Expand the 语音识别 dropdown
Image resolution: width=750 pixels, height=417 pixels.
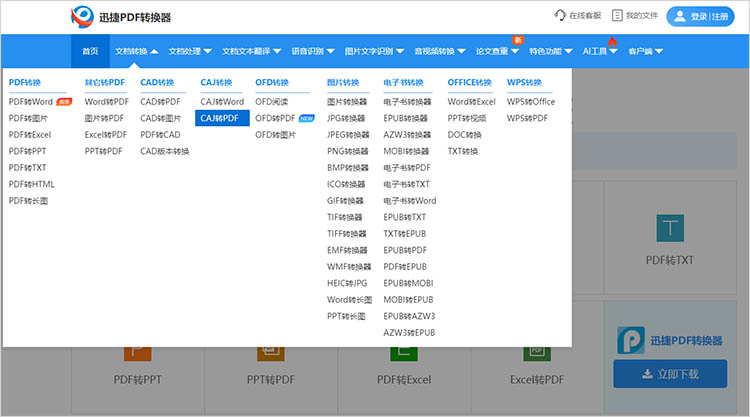coord(313,51)
